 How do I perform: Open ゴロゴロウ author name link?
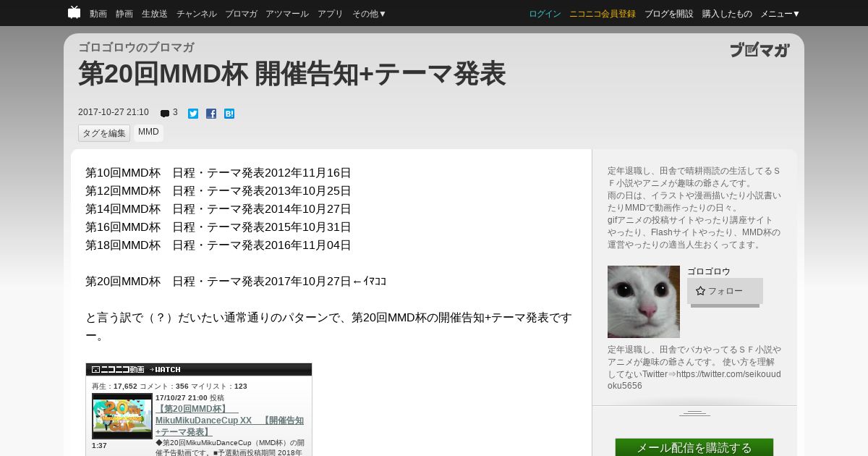click(x=709, y=271)
